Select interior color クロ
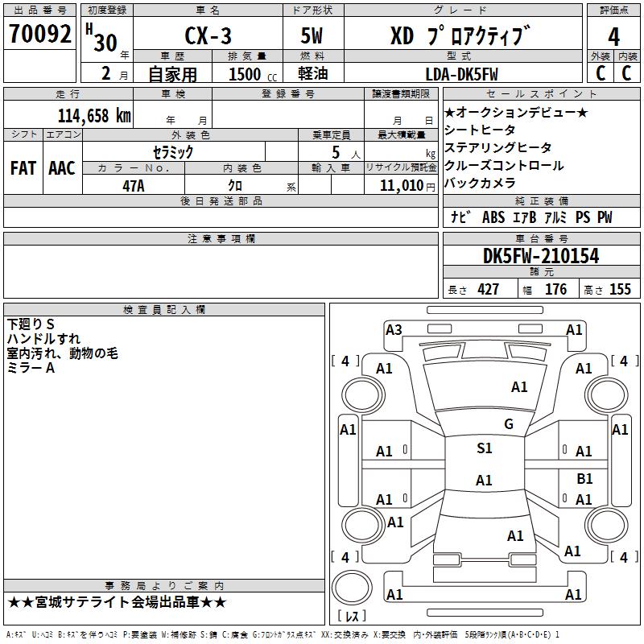The width and height of the screenshot is (644, 644). pyautogui.click(x=235, y=185)
